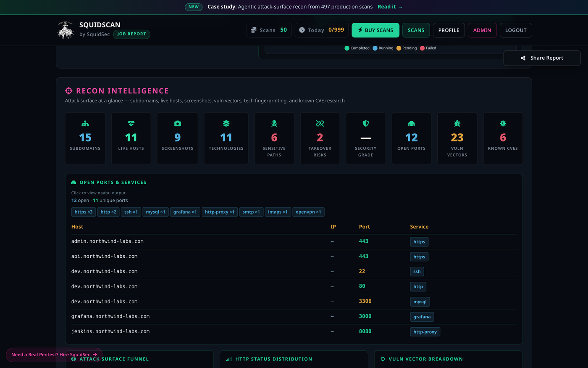Click the Screenshots camera icon
588x368 pixels.
[x=178, y=124]
